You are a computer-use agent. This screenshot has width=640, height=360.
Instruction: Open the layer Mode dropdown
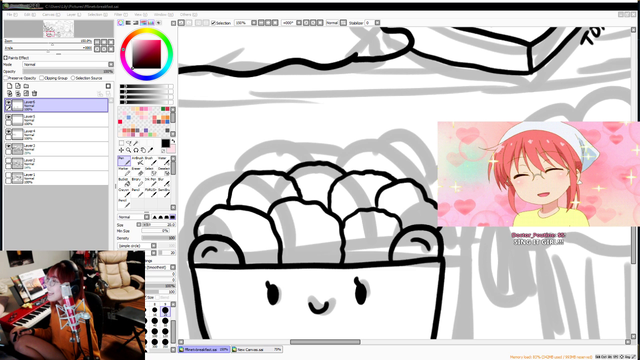(x=111, y=64)
